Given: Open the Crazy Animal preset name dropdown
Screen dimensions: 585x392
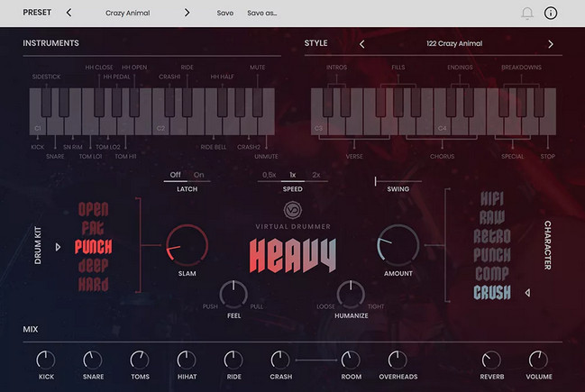Looking at the screenshot, I should (128, 13).
